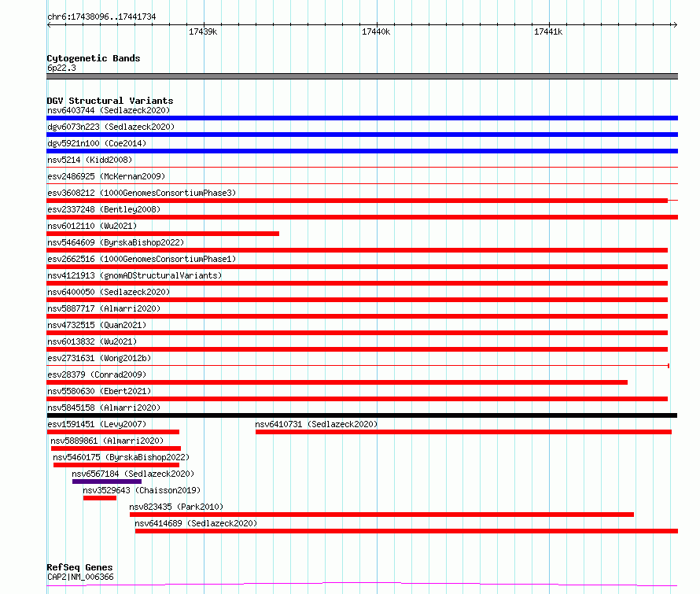The image size is (700, 594).
Task: Click the DGV Structural Variants track title
Action: [x=110, y=101]
